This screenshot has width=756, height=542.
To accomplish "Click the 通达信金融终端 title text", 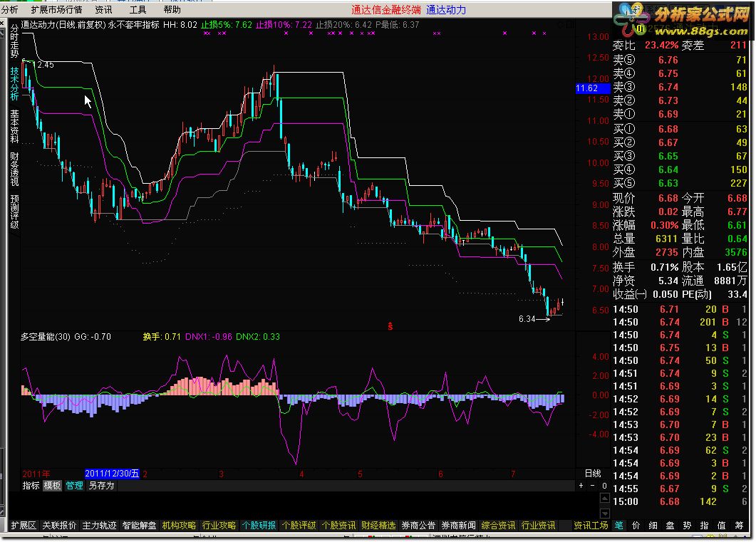I will (x=385, y=10).
